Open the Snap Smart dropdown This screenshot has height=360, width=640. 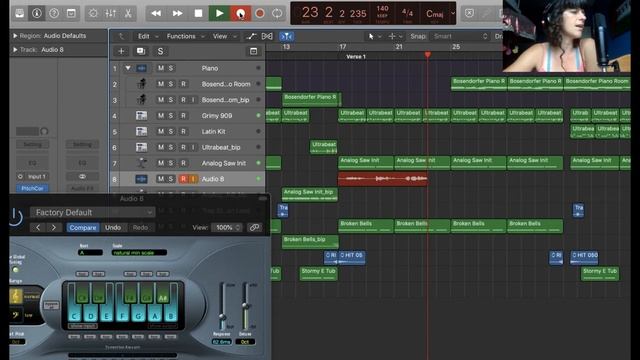(460, 36)
